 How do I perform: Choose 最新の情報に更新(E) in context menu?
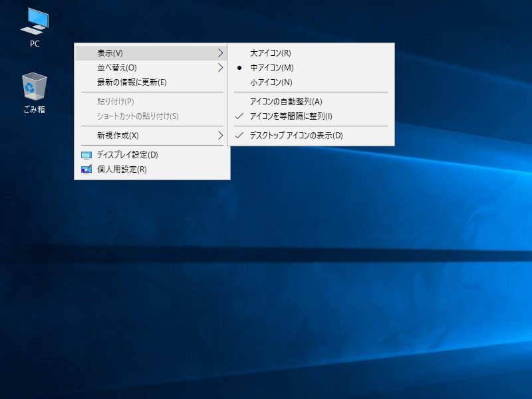coord(151,82)
